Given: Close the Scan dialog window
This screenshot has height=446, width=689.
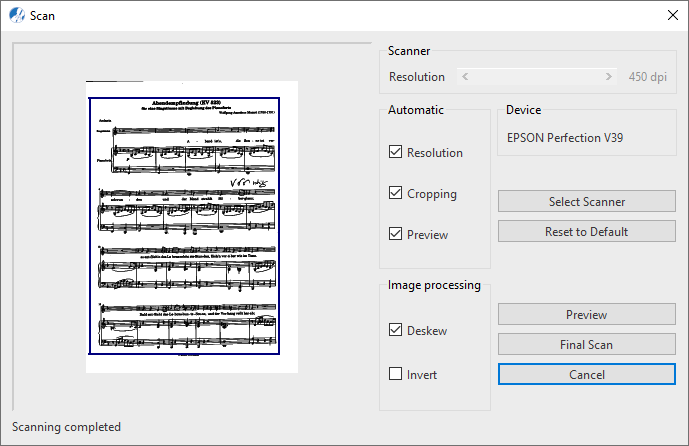Looking at the screenshot, I should (x=672, y=15).
